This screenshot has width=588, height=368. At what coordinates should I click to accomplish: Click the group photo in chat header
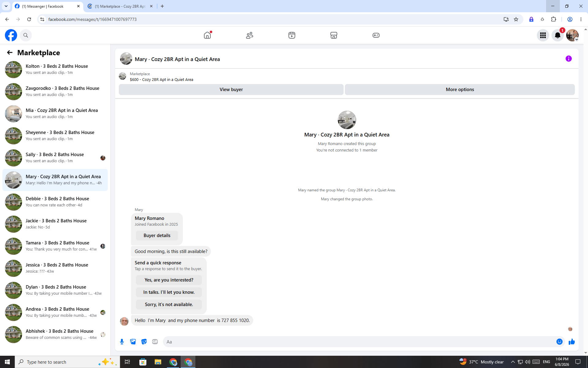pos(126,59)
